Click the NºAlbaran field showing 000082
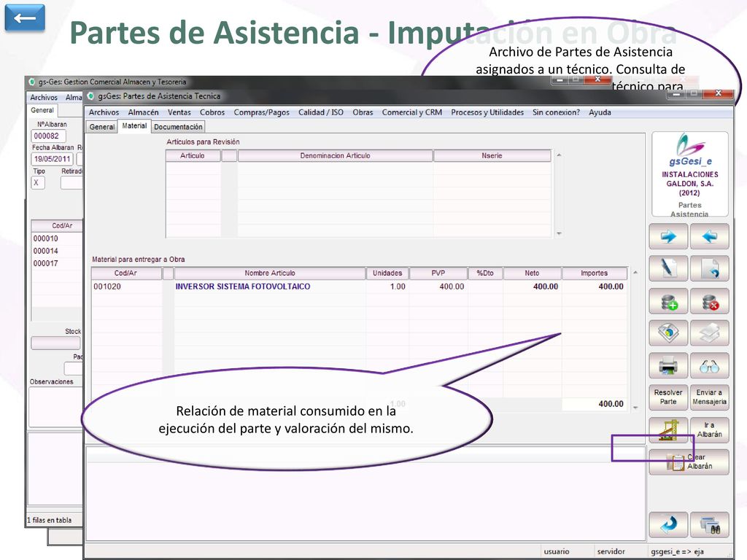 [x=49, y=136]
